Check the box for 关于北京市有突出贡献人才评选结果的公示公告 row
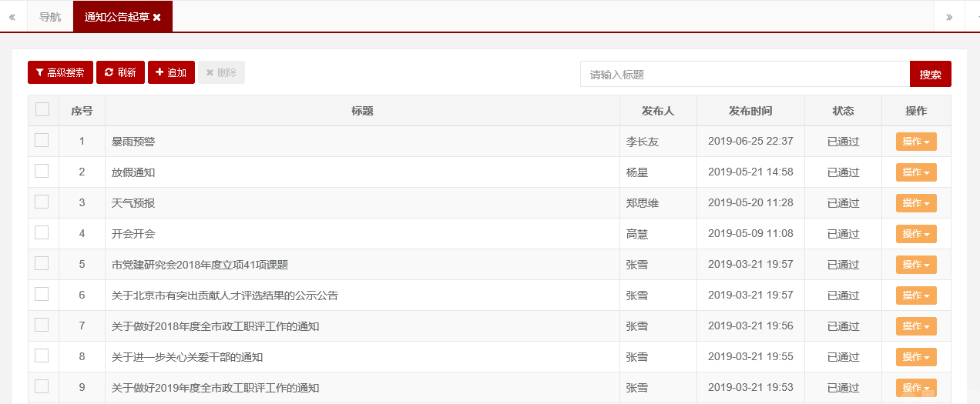 click(x=42, y=294)
